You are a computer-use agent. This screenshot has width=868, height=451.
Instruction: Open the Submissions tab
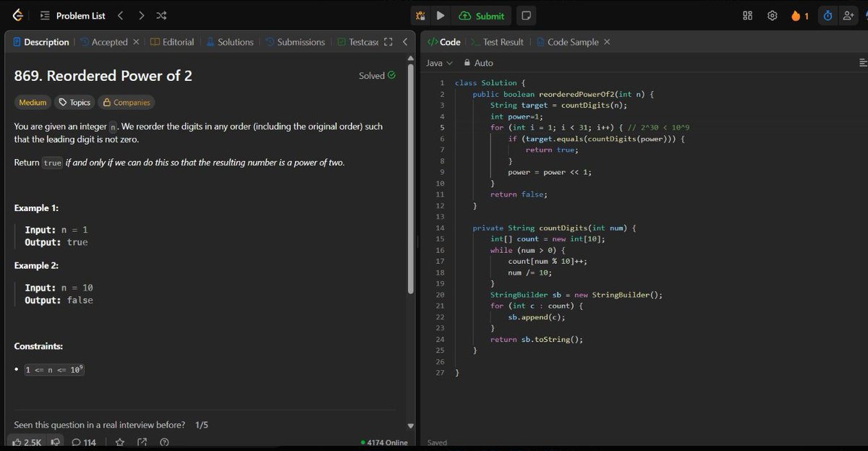pos(295,42)
